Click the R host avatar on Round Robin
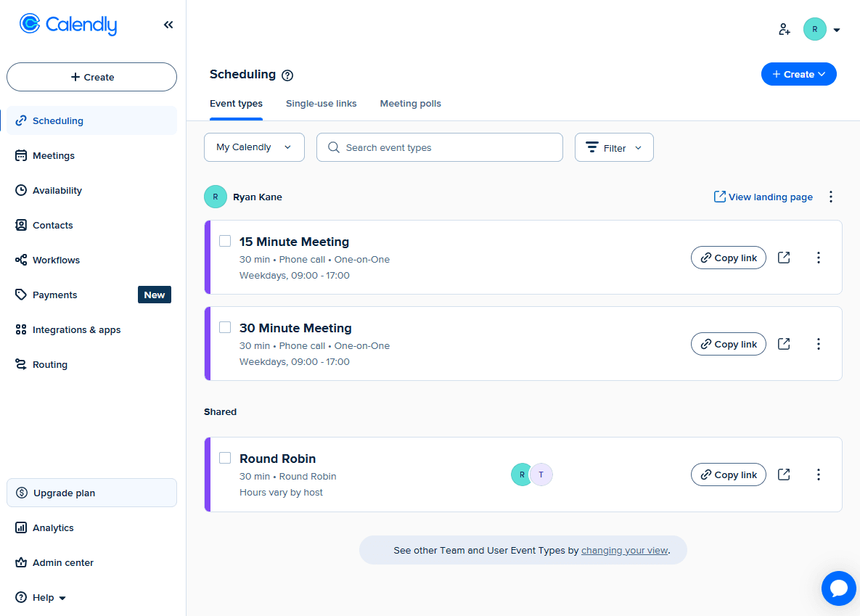 521,475
